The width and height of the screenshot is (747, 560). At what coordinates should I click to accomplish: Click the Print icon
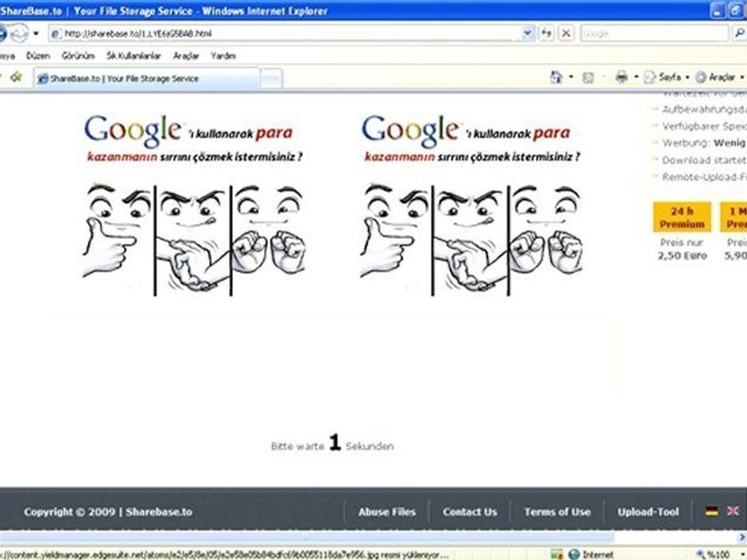point(621,77)
